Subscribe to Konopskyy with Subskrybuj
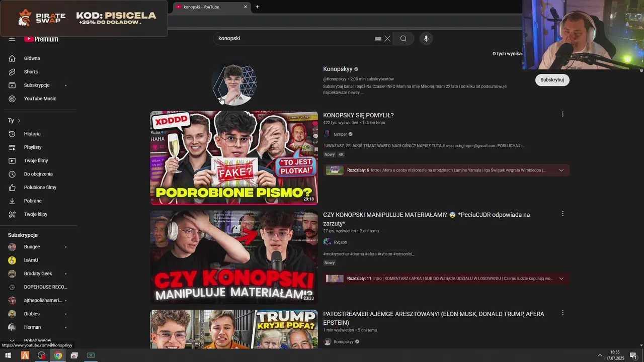644x362 pixels. point(552,80)
